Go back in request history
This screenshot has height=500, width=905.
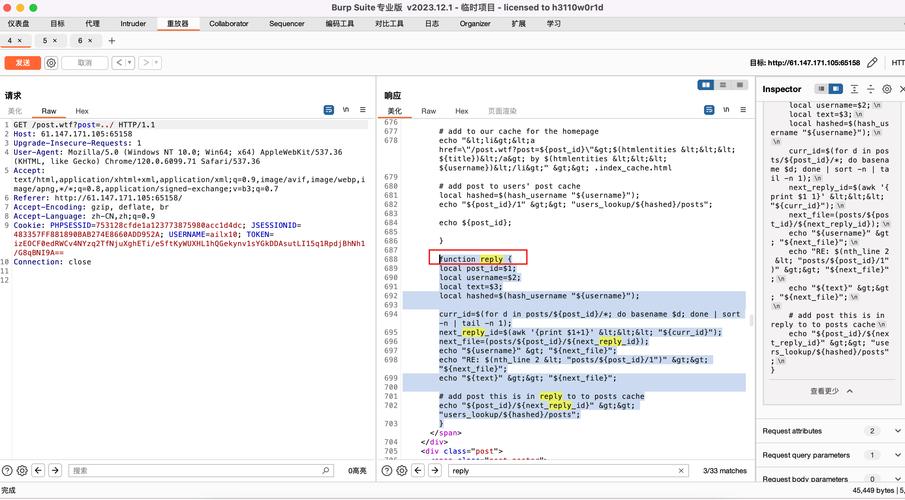(x=118, y=62)
